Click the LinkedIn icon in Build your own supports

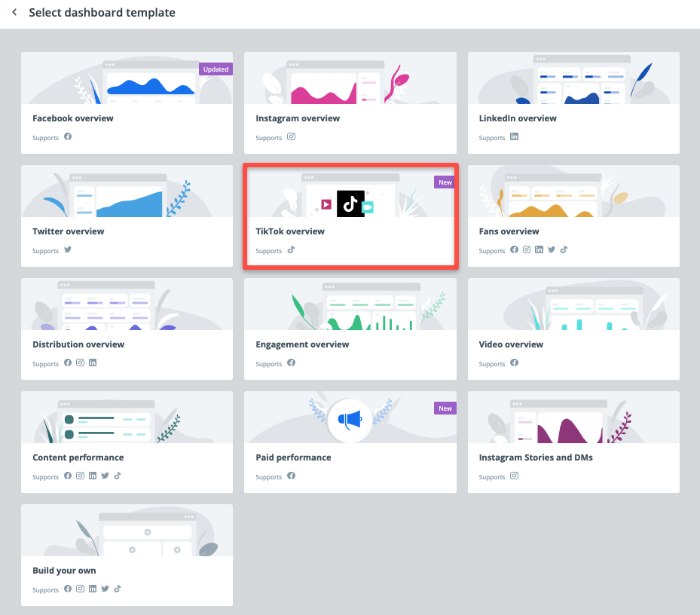click(93, 589)
